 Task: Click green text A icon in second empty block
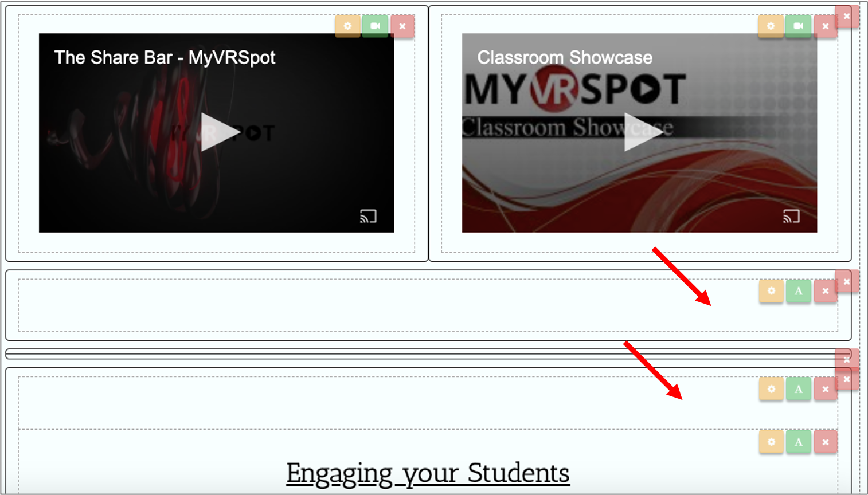(x=799, y=389)
